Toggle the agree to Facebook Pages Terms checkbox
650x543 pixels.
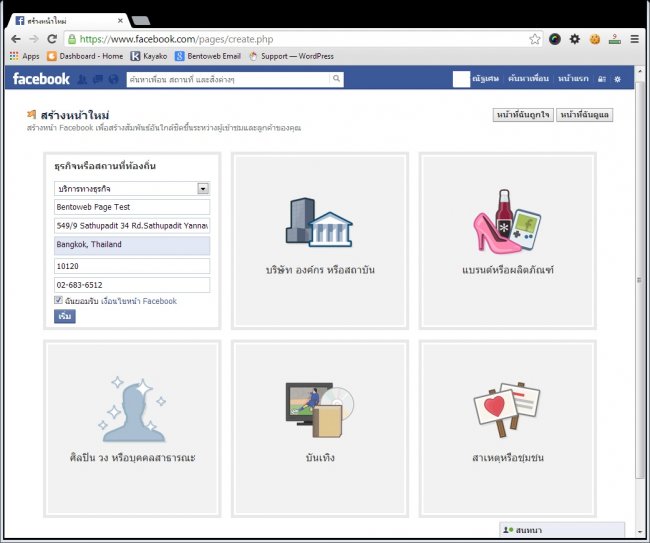click(59, 300)
